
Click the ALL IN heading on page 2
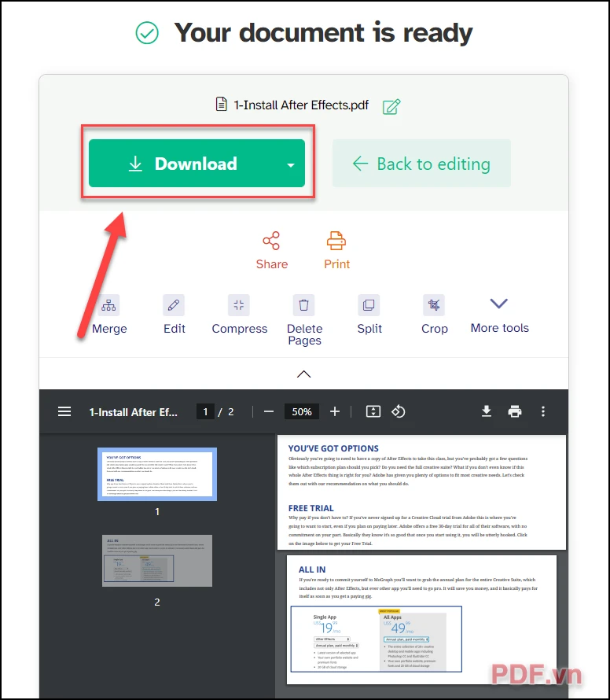[x=312, y=569]
